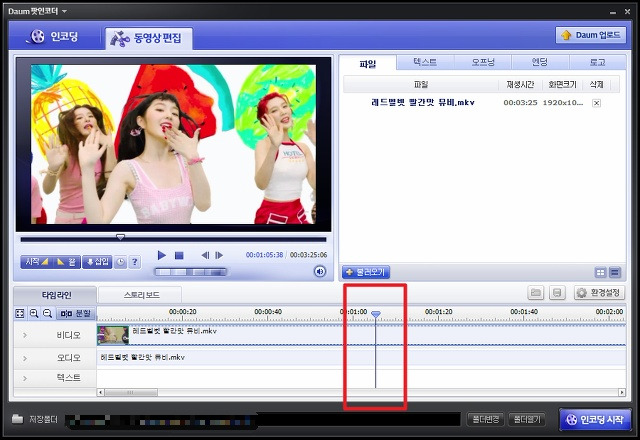Set end point with 끝 button
640x440 pixels.
(66, 262)
